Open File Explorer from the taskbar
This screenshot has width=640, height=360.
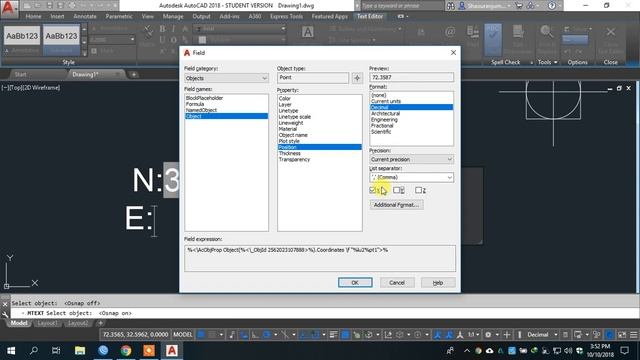pyautogui.click(x=80, y=351)
